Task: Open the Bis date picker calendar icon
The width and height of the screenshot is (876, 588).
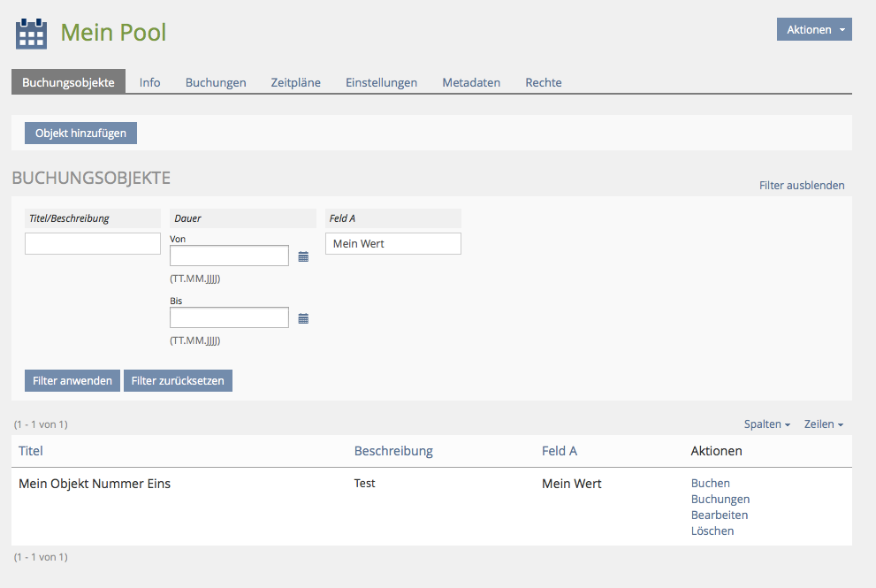Action: [303, 318]
